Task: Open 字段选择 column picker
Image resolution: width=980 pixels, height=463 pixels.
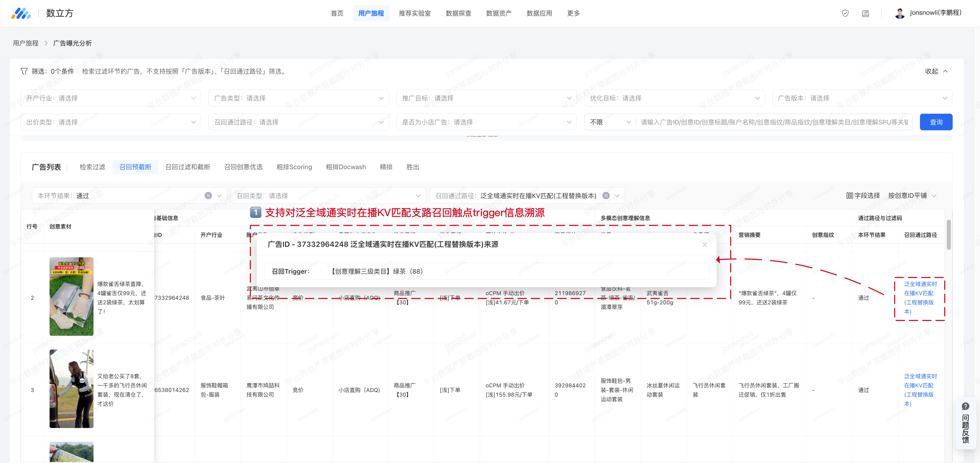Action: [863, 195]
